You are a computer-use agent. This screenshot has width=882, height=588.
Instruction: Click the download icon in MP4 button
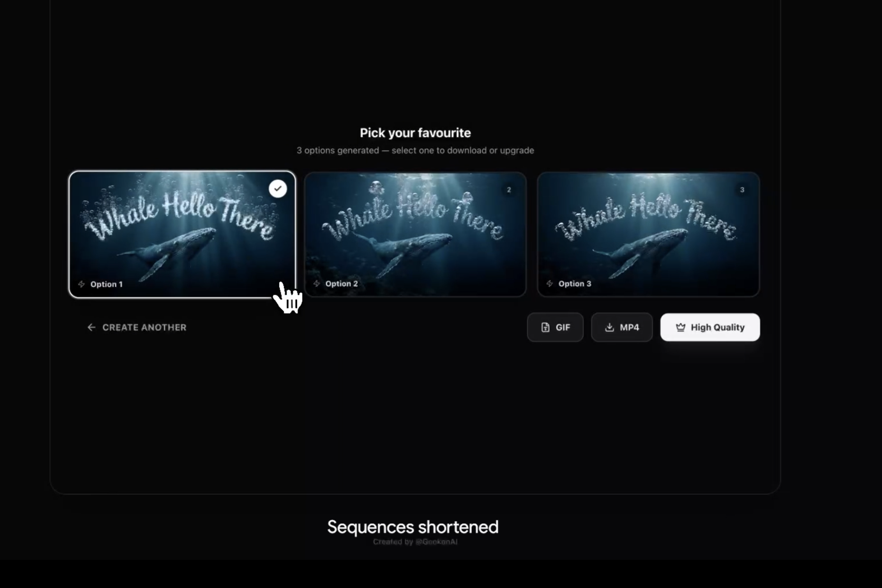point(610,327)
